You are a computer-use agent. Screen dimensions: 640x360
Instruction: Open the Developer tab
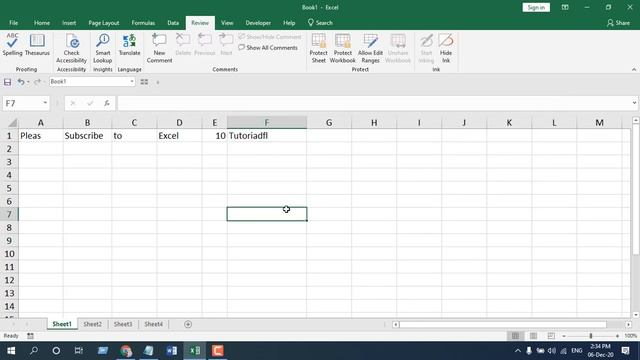point(258,23)
